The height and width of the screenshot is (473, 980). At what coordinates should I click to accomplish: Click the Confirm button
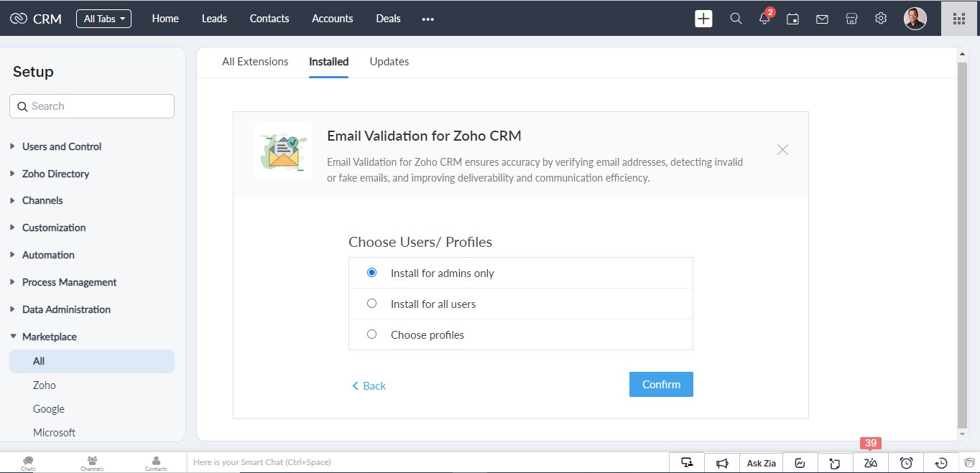661,385
